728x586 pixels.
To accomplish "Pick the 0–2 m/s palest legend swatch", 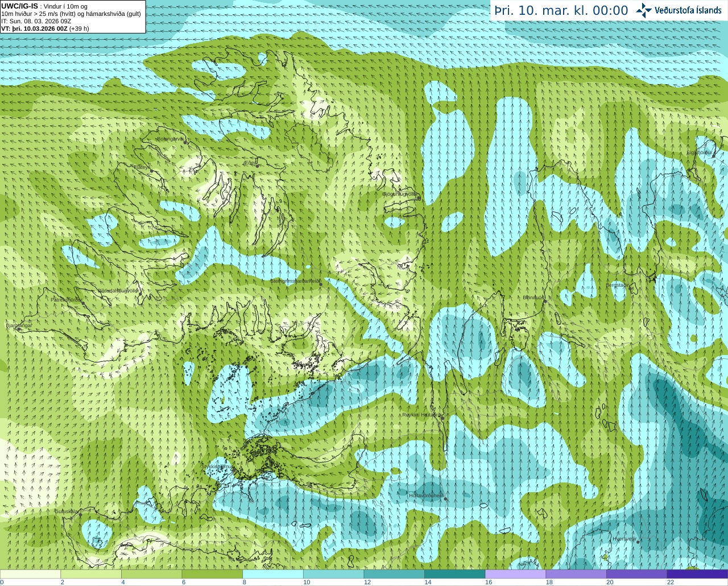I will point(30,574).
